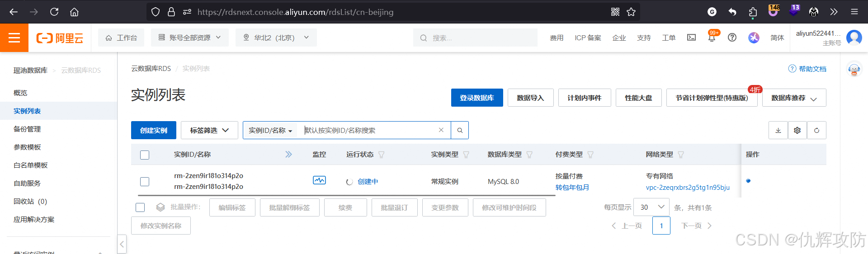868x254 pixels.
Task: Clear the instance search field with X
Action: pyautogui.click(x=441, y=130)
